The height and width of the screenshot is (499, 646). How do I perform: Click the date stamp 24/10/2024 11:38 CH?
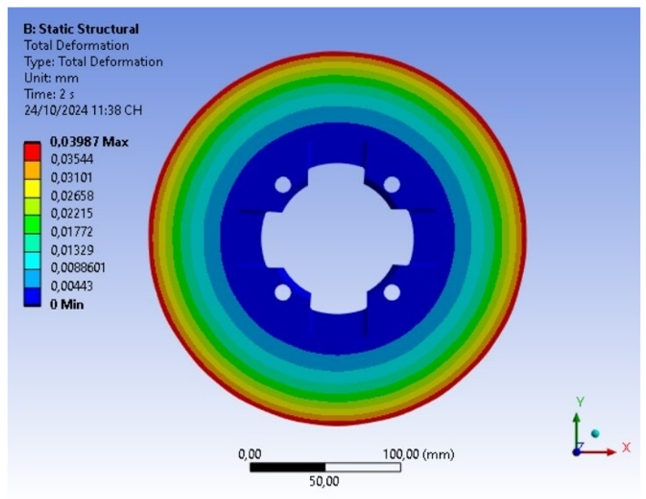(x=83, y=110)
